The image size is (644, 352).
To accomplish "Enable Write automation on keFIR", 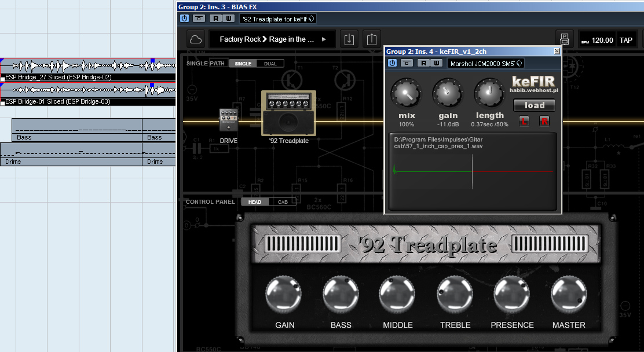I will [436, 63].
